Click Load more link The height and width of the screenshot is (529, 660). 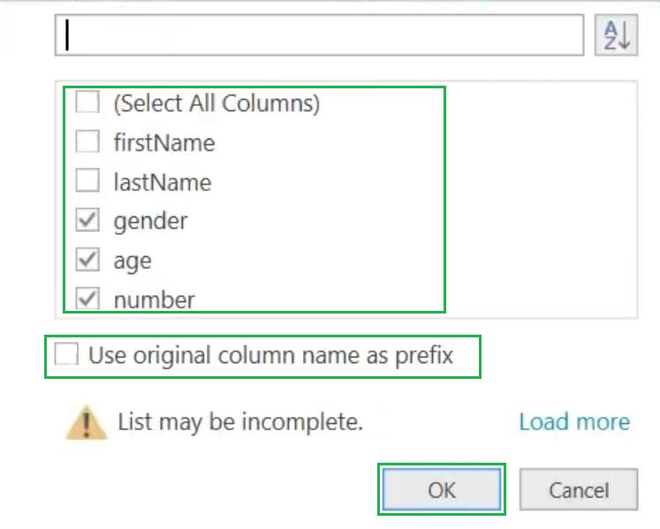click(x=574, y=422)
